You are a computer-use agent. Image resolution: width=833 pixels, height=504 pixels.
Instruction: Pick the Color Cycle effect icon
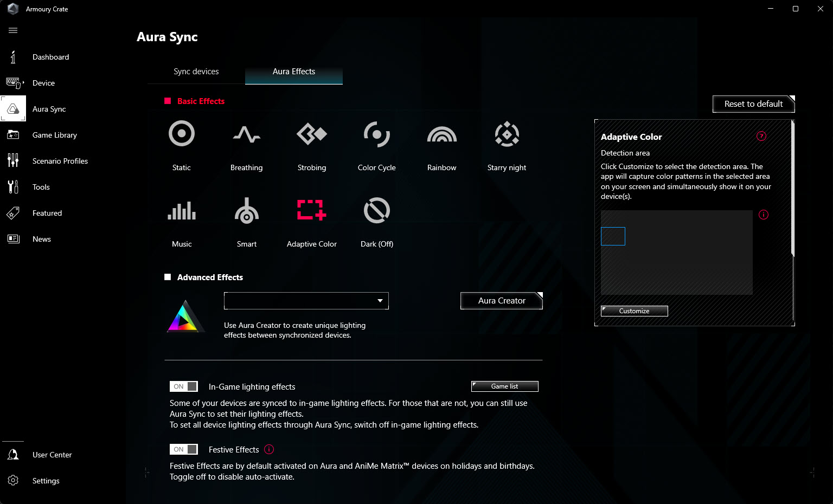click(x=377, y=134)
